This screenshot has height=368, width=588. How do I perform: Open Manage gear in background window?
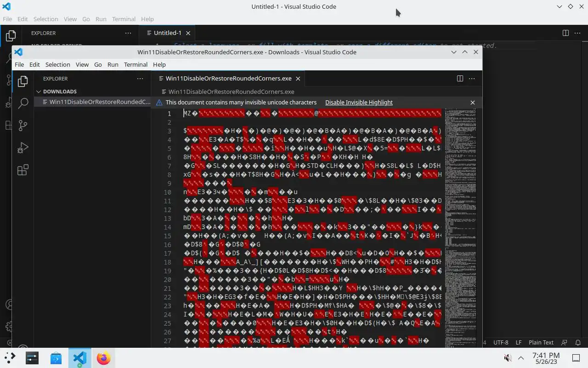[9, 327]
